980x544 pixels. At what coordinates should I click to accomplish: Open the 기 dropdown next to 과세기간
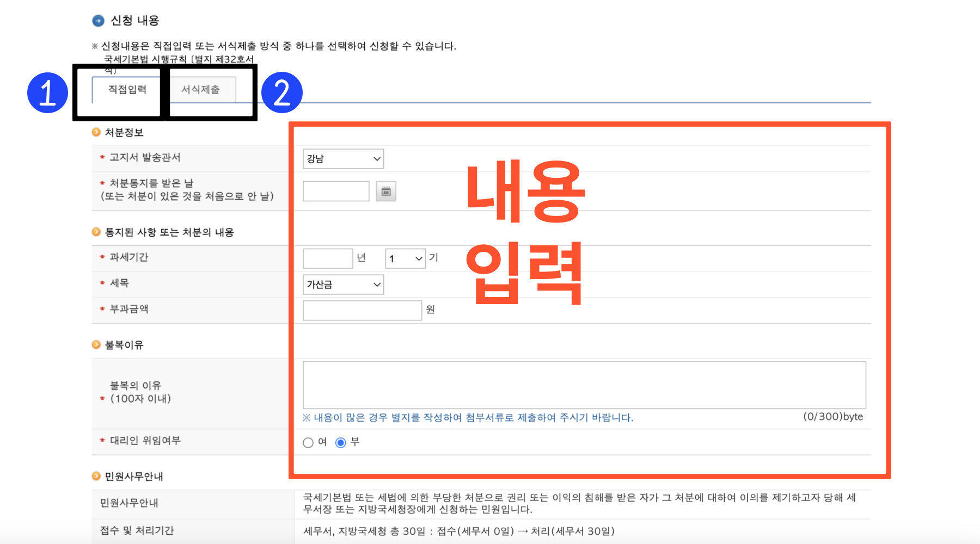(405, 258)
